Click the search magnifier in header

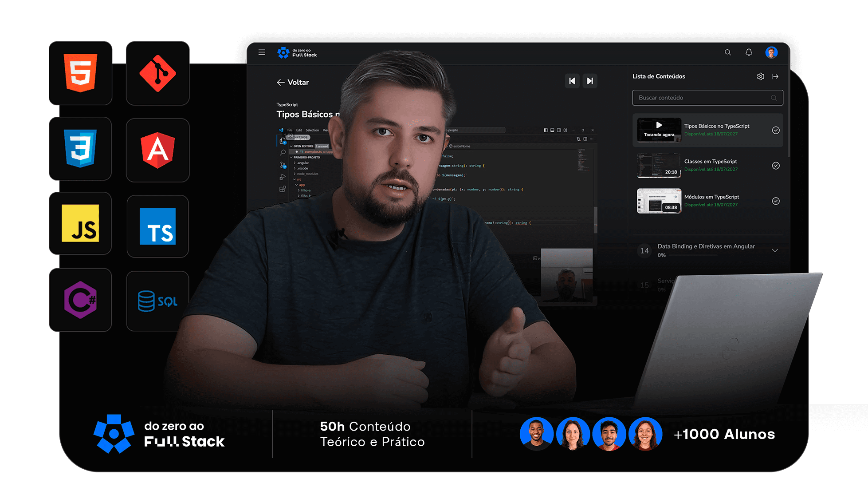pyautogui.click(x=727, y=52)
